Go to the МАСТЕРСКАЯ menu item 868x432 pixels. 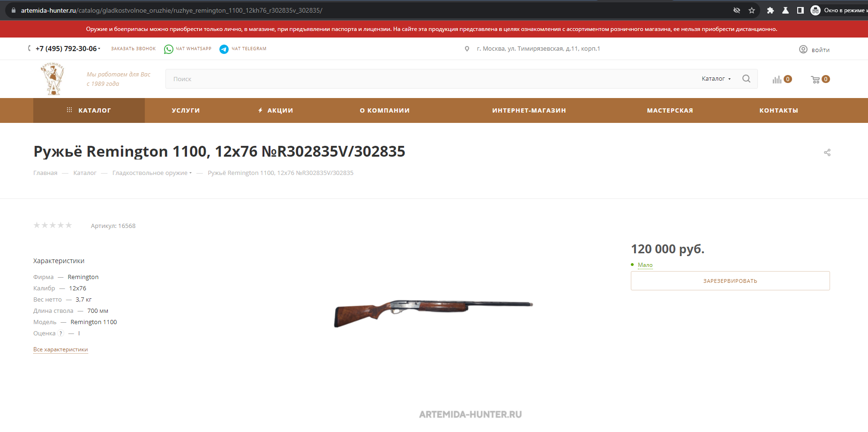click(670, 110)
